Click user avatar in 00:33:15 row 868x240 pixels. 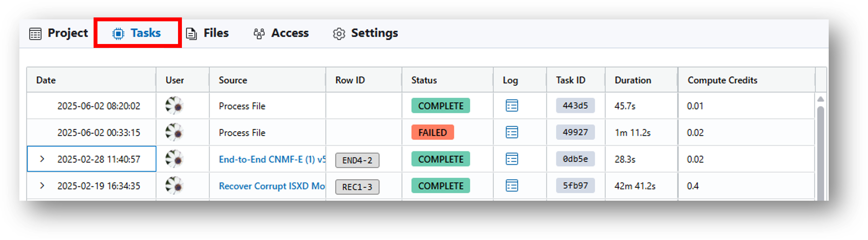pyautogui.click(x=174, y=133)
